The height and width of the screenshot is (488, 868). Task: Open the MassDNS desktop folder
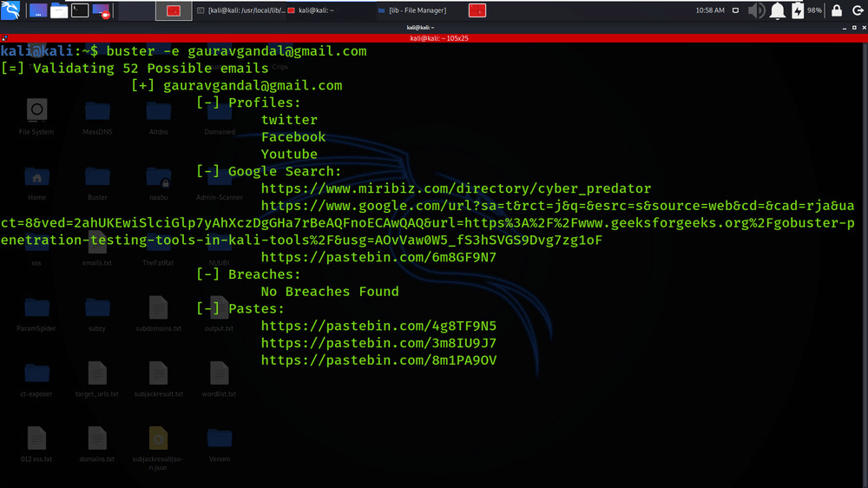tap(97, 117)
